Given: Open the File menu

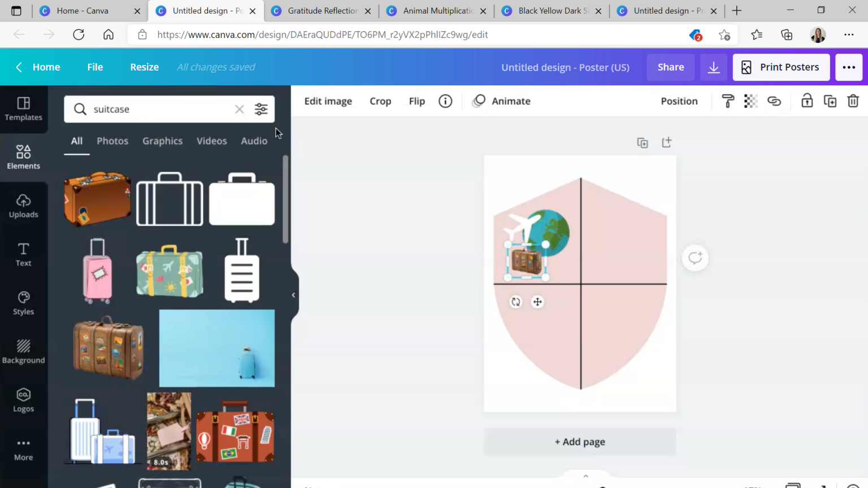Looking at the screenshot, I should click(94, 67).
